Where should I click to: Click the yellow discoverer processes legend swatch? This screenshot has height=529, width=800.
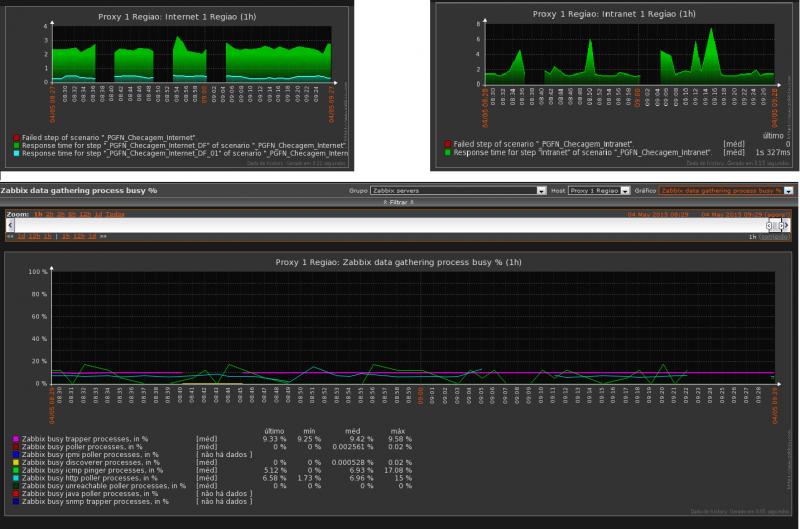point(16,462)
